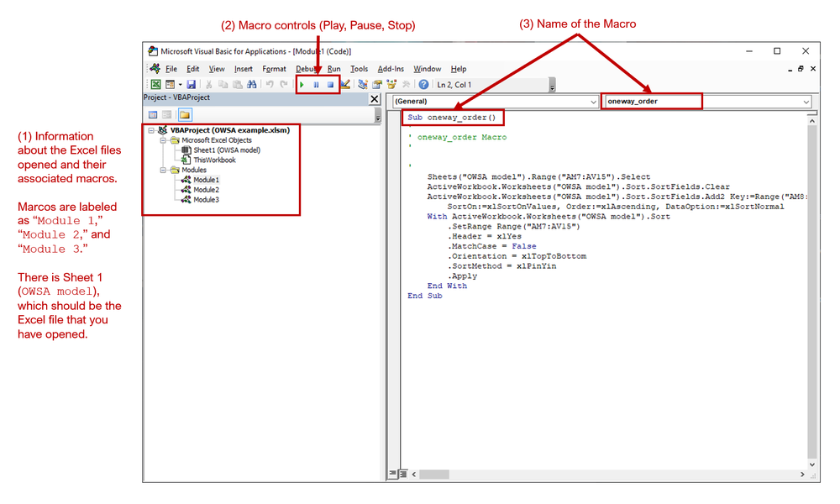Screen dimensions: 840x504
Task: Pause execution with the Break icon
Action: click(317, 84)
